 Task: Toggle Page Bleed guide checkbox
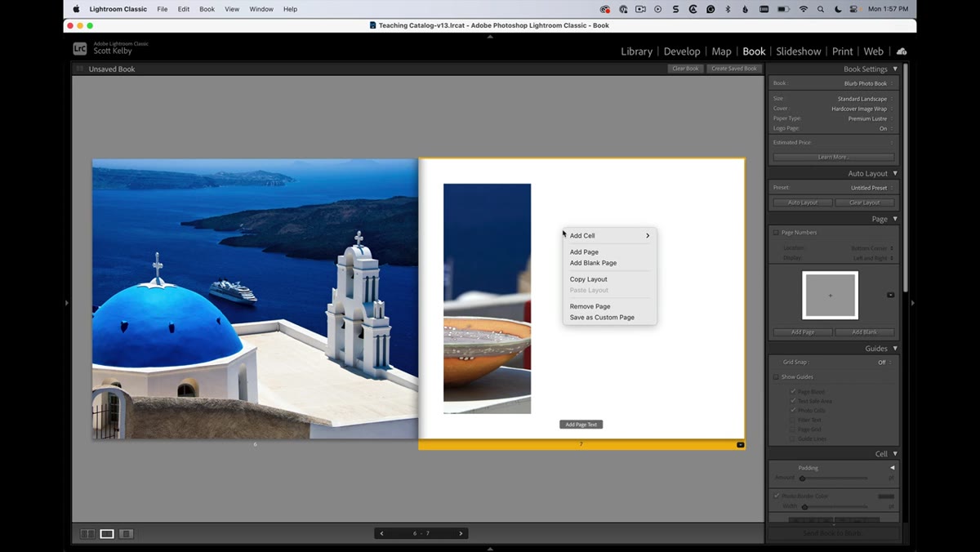point(793,392)
